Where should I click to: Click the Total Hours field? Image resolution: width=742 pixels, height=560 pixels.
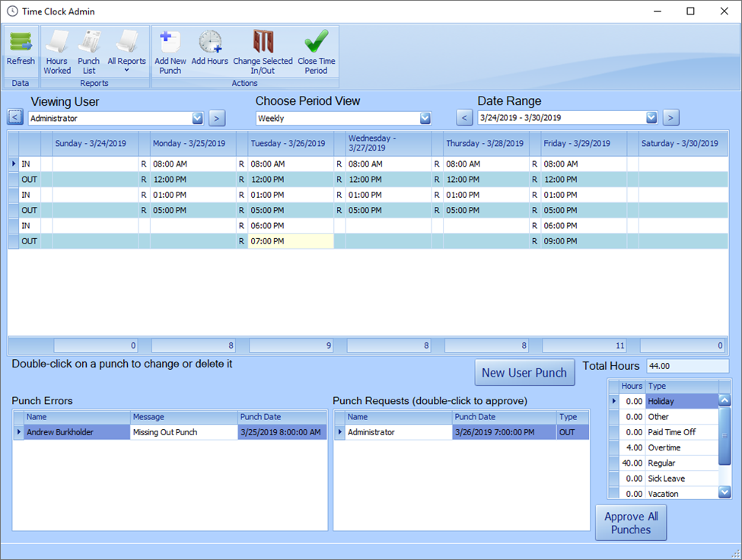(686, 366)
